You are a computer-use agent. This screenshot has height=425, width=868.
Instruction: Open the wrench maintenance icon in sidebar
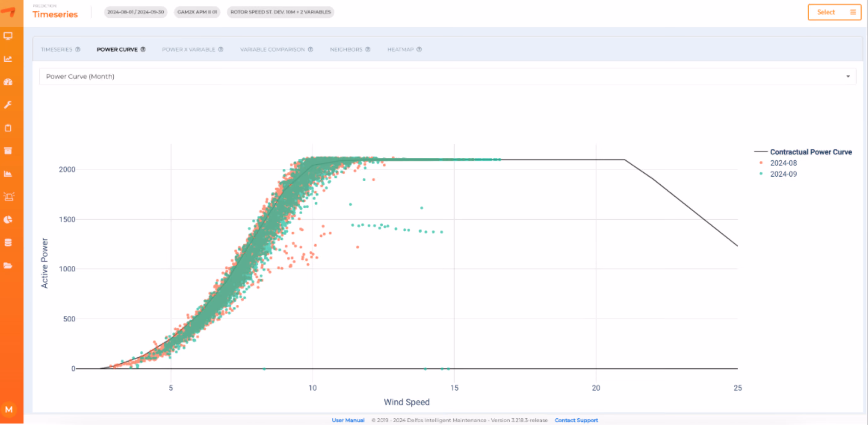(8, 105)
